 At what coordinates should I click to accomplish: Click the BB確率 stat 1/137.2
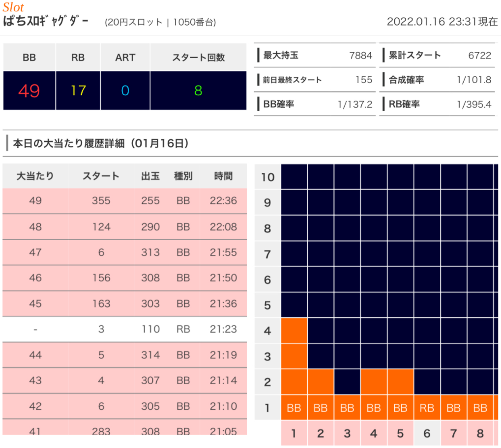[x=355, y=104]
